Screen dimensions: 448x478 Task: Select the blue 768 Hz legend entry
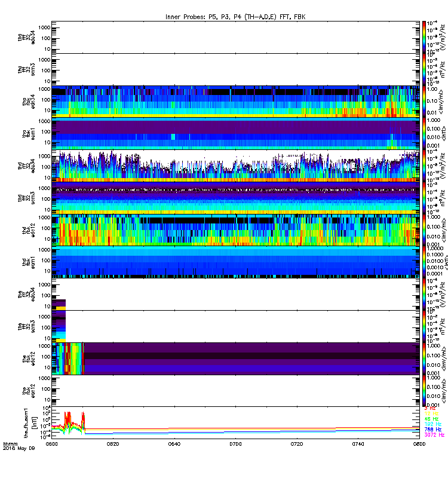[x=432, y=430]
